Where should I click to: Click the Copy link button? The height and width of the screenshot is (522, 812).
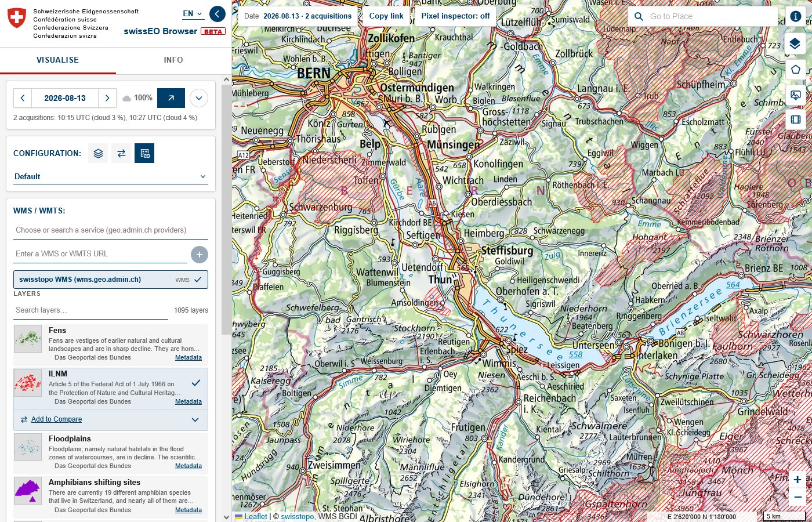click(386, 16)
